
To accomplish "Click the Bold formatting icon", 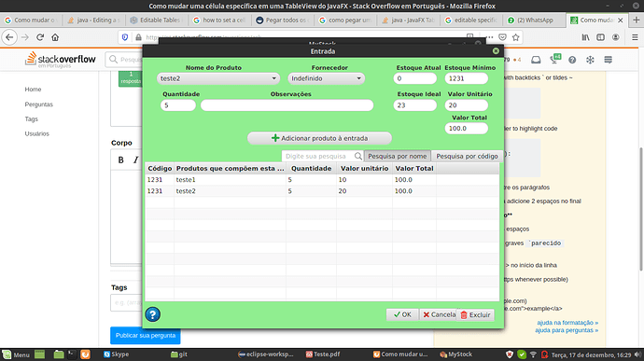I will tap(120, 160).
